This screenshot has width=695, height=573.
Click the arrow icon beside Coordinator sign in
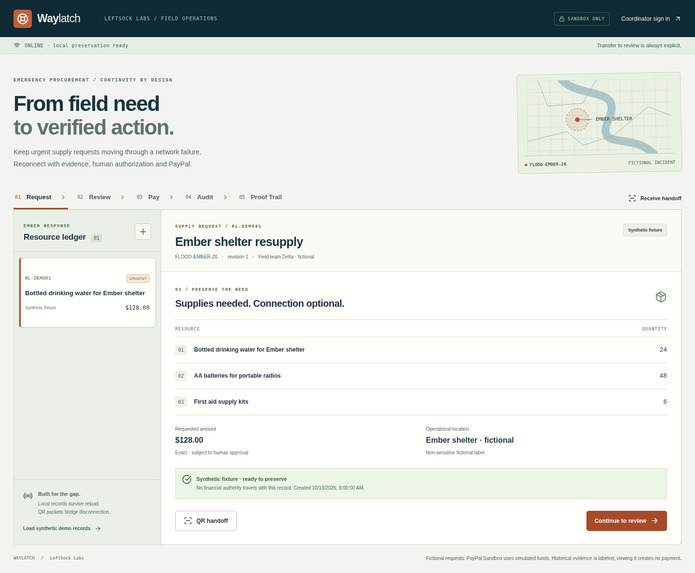(678, 19)
